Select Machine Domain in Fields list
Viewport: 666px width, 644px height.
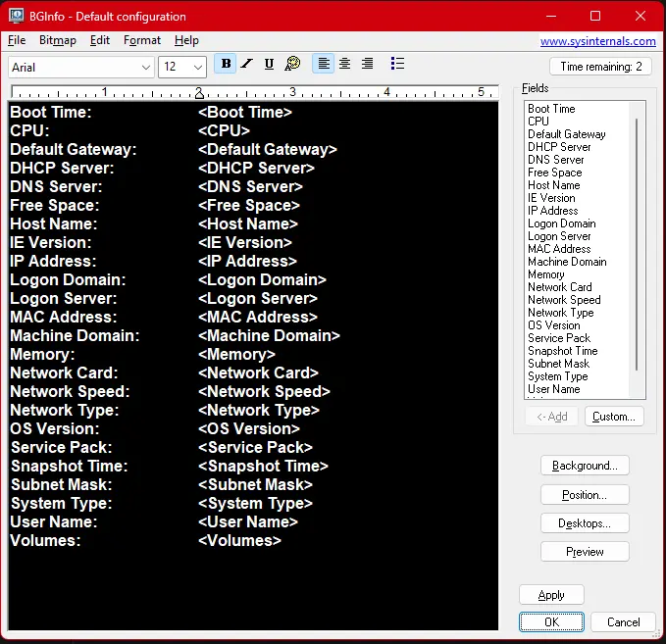[567, 262]
